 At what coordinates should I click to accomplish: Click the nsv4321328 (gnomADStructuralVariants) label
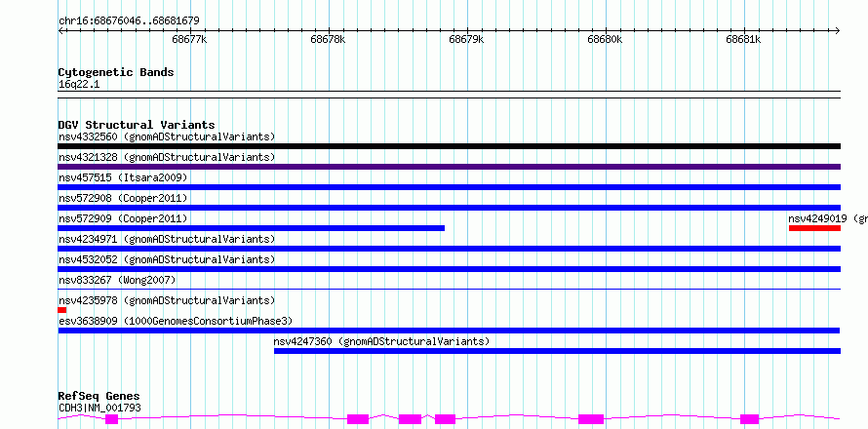[167, 157]
